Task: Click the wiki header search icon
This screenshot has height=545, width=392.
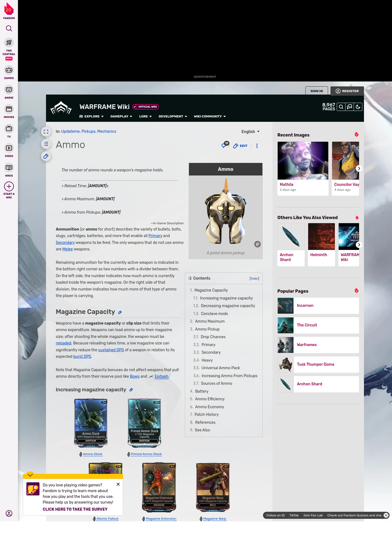Action: point(341,107)
